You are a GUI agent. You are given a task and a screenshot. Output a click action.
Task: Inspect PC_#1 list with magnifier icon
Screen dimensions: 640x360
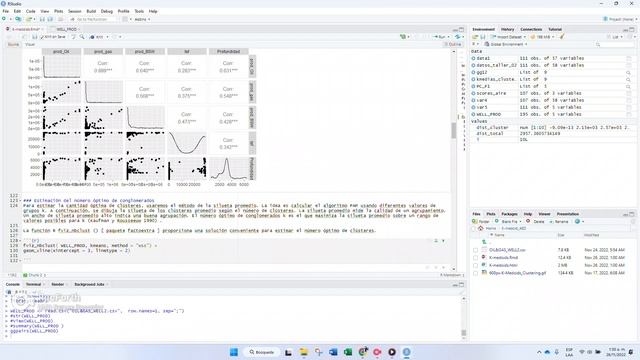(x=629, y=86)
